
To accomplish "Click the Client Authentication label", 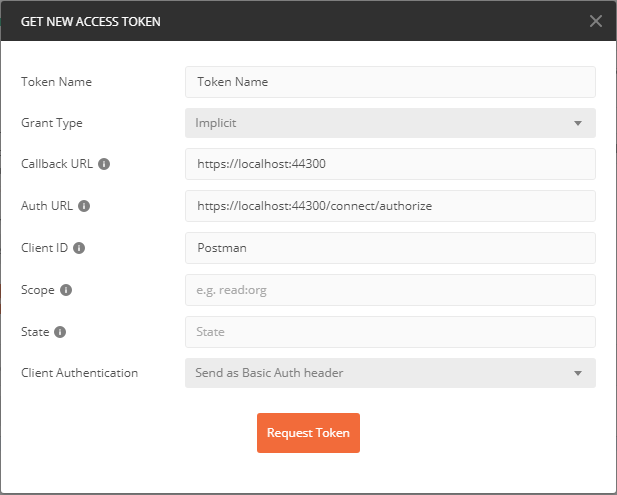I will pos(79,373).
